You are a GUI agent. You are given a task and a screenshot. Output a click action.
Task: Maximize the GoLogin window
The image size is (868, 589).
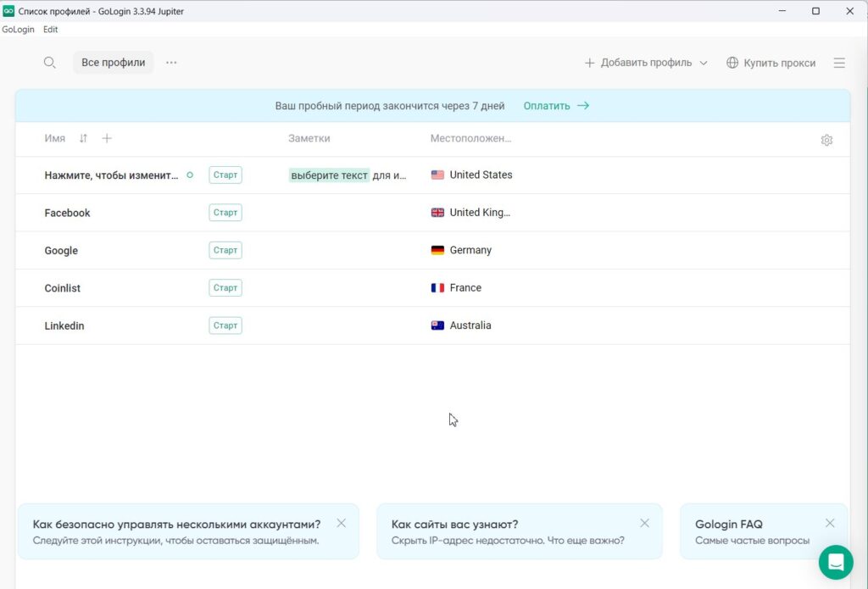(x=815, y=11)
